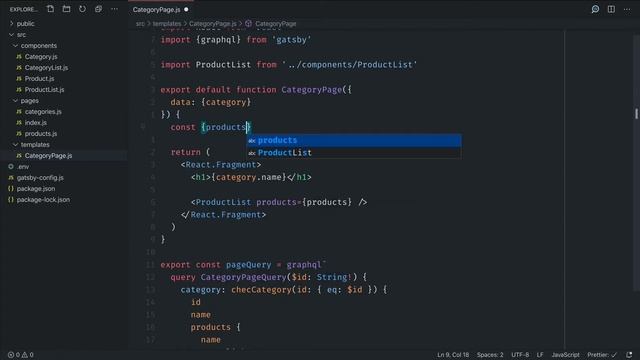Change indentation via Spaces: 2
Viewport: 640px width, 360px height.
click(490, 355)
